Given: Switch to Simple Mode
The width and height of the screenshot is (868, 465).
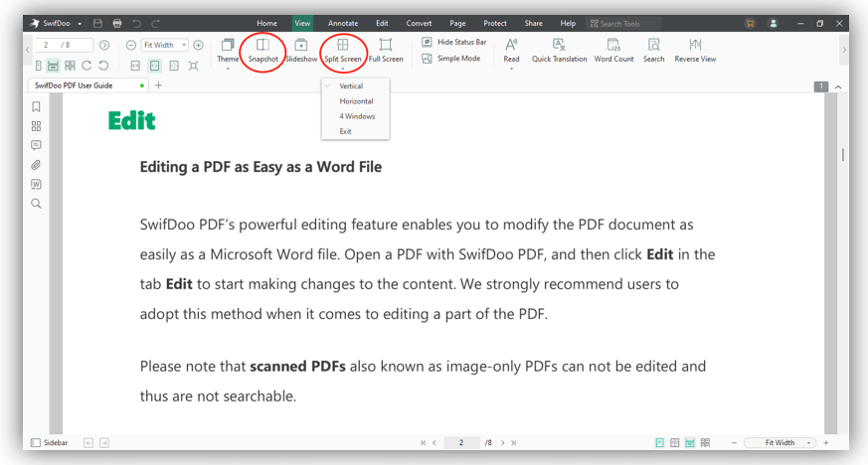Looking at the screenshot, I should (451, 58).
